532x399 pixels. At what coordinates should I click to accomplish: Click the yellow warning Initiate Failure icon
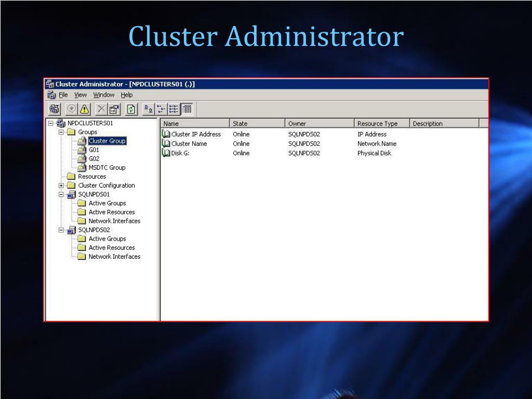[84, 109]
